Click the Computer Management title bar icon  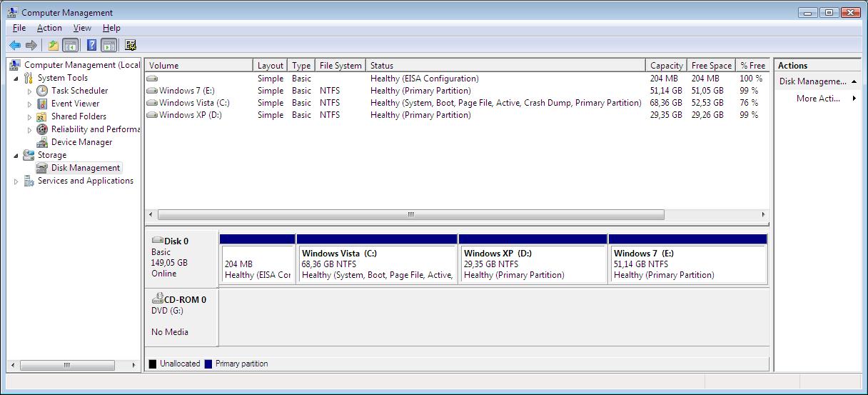(13, 12)
